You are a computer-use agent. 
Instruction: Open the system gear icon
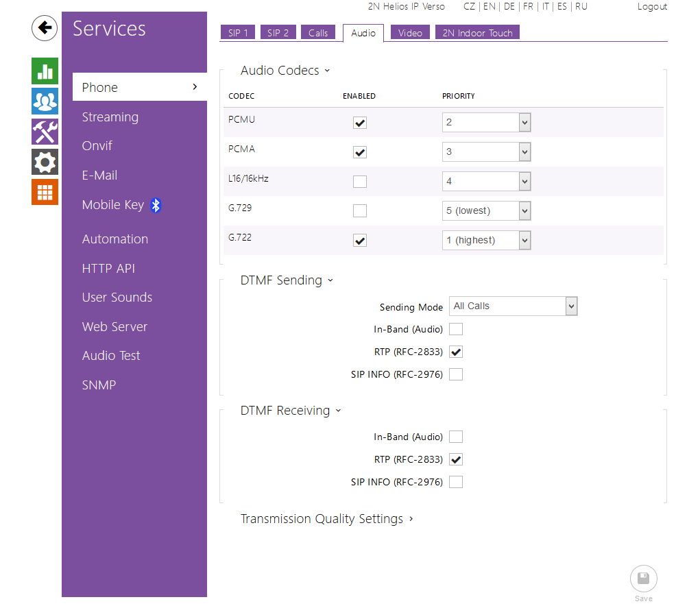pos(45,162)
